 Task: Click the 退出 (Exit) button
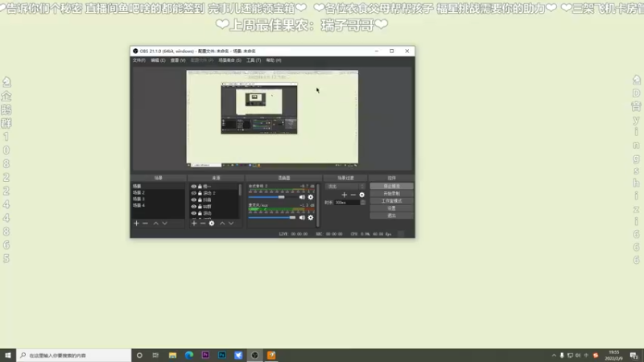click(x=391, y=216)
